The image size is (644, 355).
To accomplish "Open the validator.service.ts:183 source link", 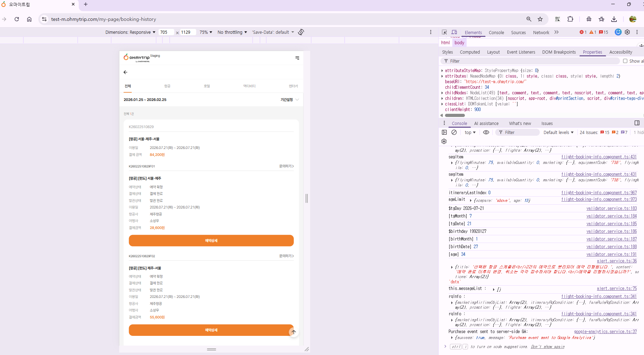I will [611, 208].
